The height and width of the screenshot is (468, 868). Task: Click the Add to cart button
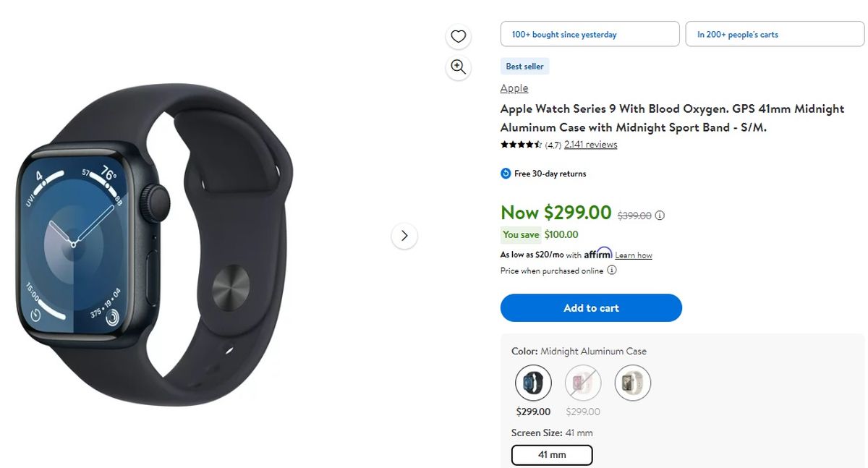click(x=591, y=308)
